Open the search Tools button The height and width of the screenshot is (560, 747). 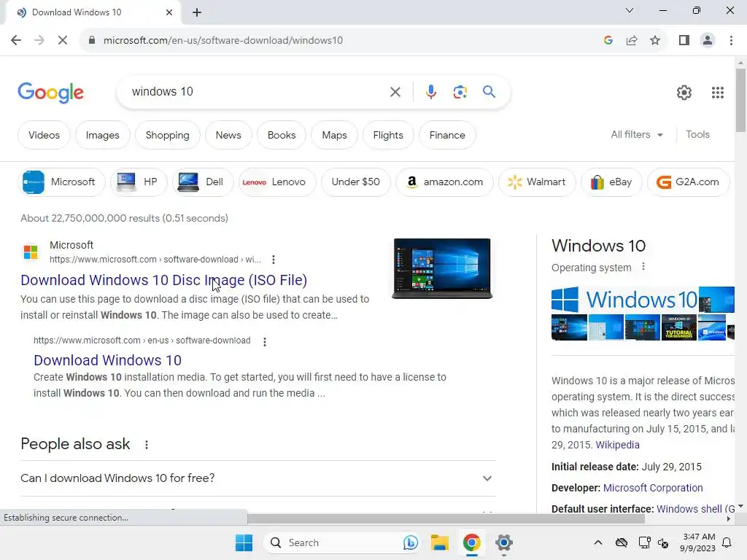[697, 135]
